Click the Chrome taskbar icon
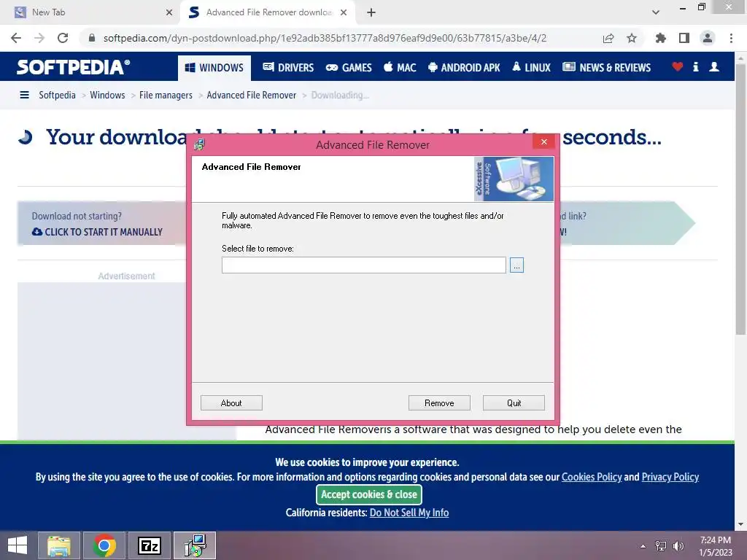The height and width of the screenshot is (560, 747). (x=104, y=545)
